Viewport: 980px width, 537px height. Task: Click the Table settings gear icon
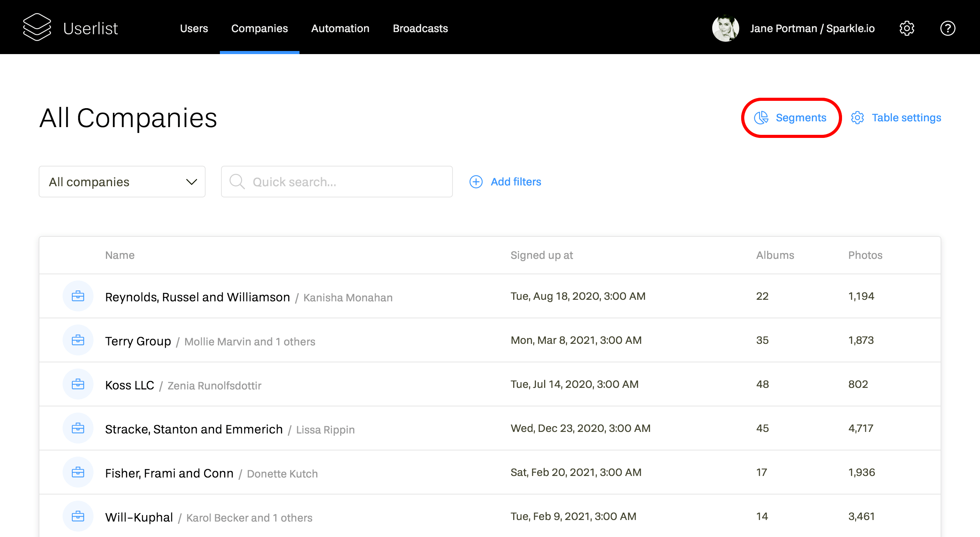point(857,118)
